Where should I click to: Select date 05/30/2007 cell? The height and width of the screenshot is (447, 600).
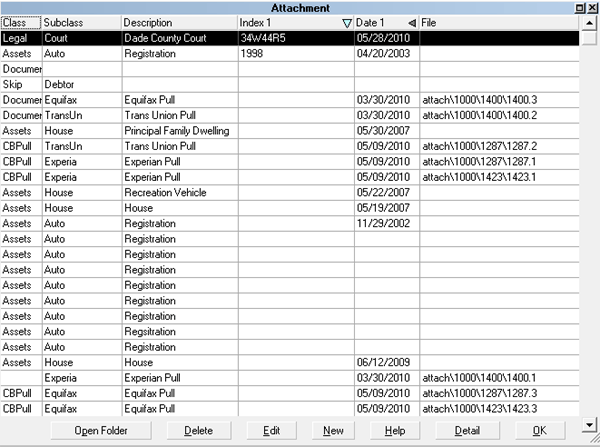click(387, 131)
